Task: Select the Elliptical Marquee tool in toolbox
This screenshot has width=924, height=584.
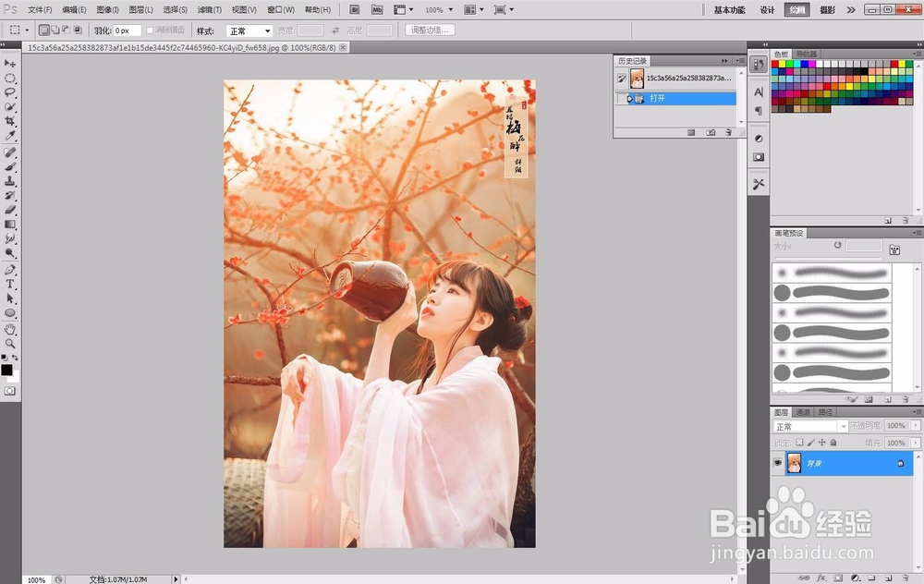Action: (10, 78)
